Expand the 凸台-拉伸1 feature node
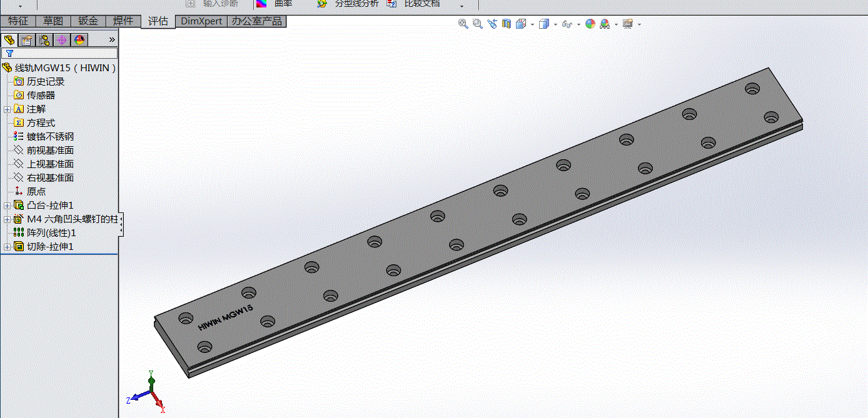Image resolution: width=868 pixels, height=418 pixels. coord(7,205)
